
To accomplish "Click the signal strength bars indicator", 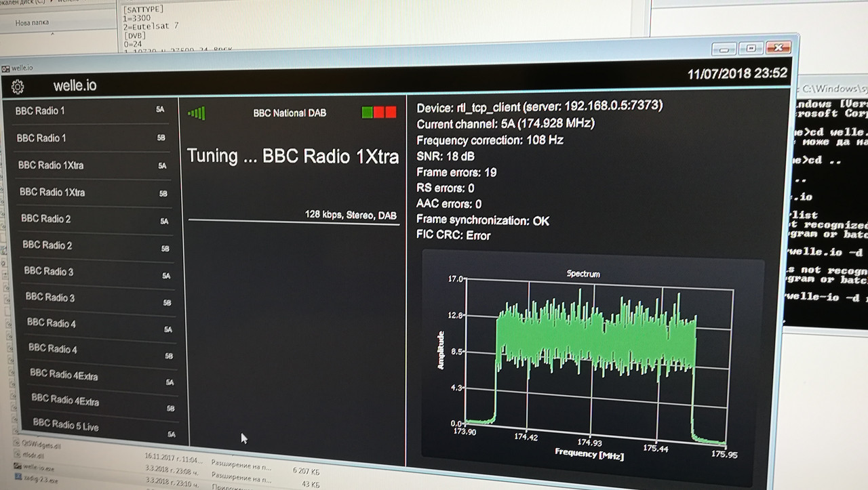I will click(196, 113).
